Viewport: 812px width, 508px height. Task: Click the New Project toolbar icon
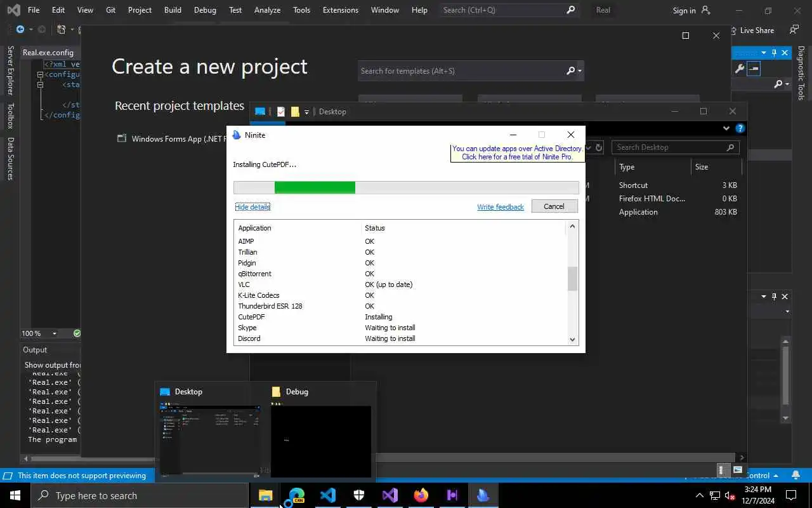point(62,30)
